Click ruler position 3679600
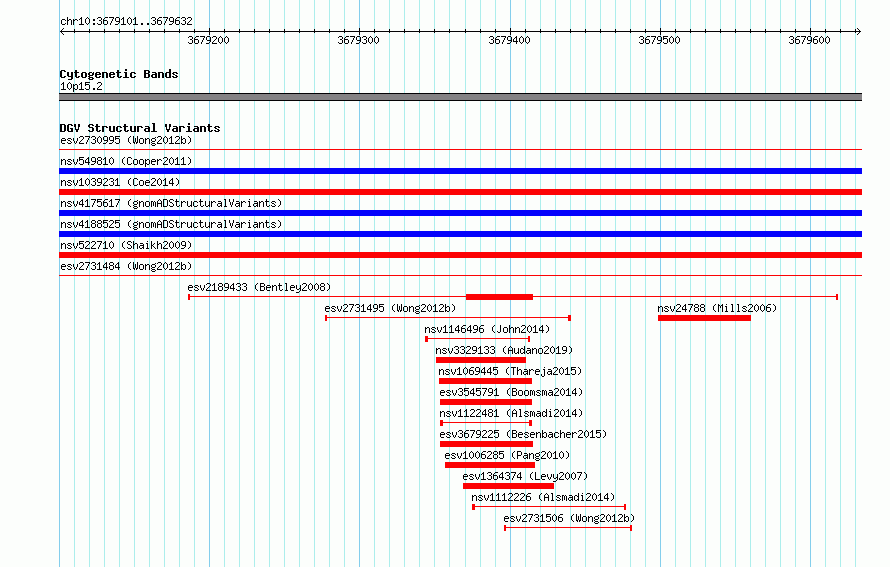This screenshot has width=890, height=567. [x=809, y=40]
